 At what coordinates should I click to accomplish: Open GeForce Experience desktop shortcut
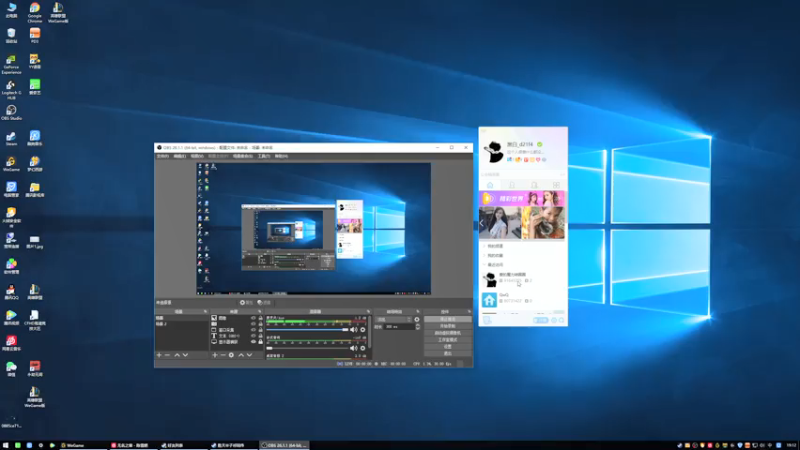click(x=11, y=64)
